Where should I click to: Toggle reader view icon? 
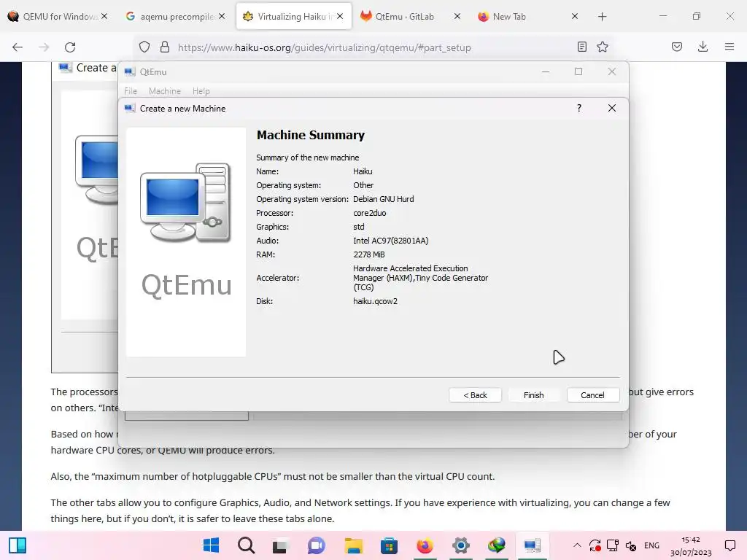pyautogui.click(x=581, y=47)
